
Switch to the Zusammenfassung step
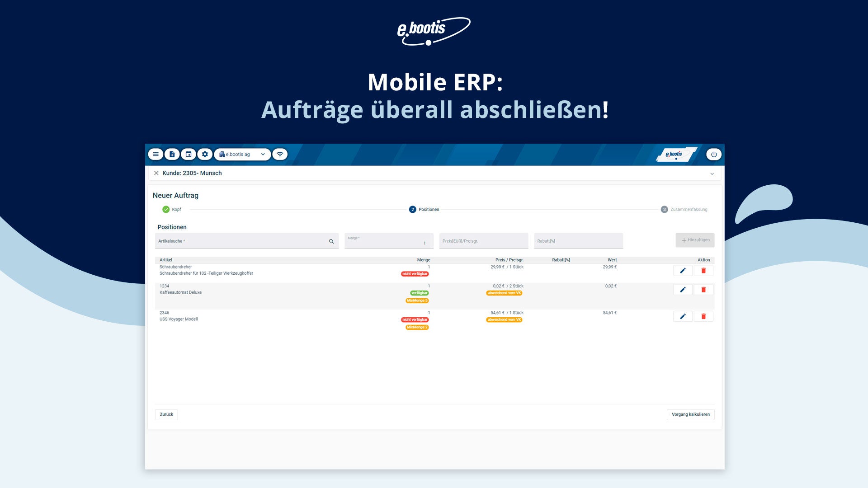[684, 210]
